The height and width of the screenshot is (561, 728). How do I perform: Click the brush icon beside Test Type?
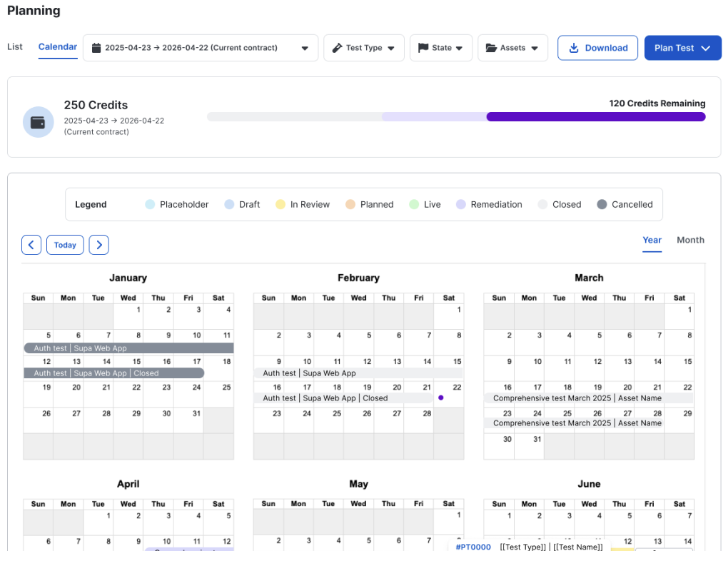click(338, 48)
